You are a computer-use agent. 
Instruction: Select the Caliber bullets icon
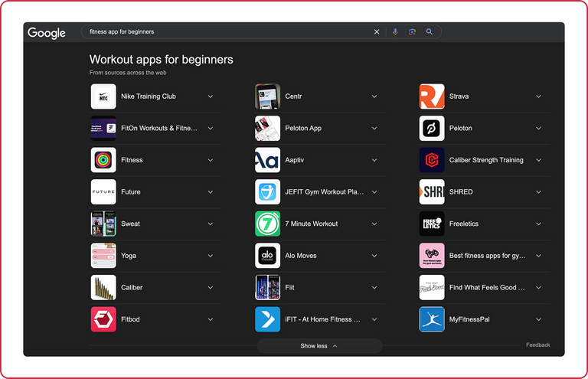(x=103, y=288)
